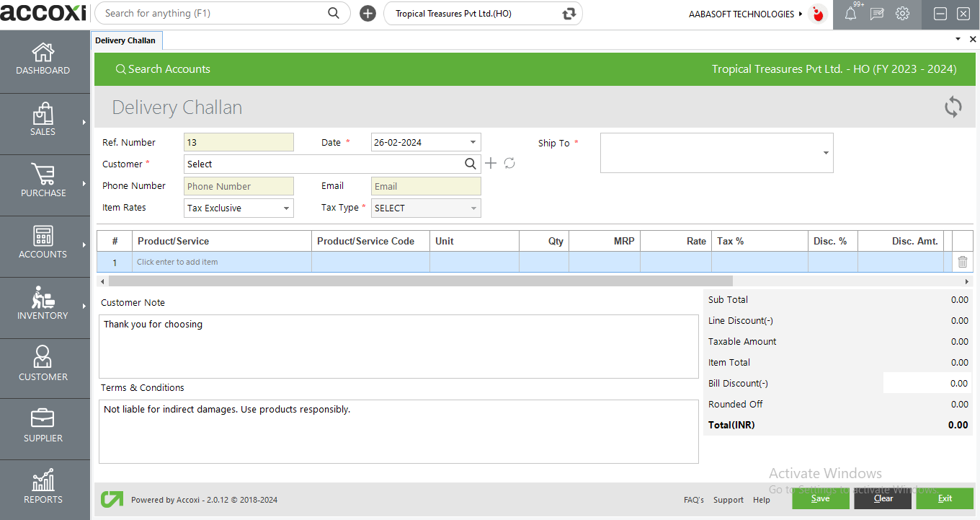Image resolution: width=980 pixels, height=520 pixels.
Task: Open the Item Rates dropdown
Action: click(285, 208)
